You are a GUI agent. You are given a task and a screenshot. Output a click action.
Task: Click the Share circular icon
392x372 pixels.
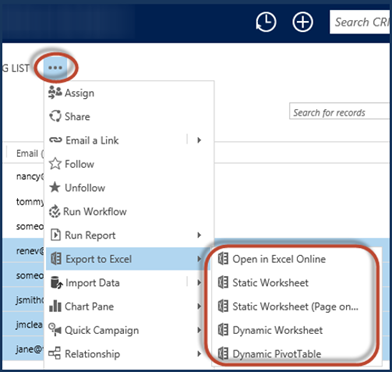55,116
